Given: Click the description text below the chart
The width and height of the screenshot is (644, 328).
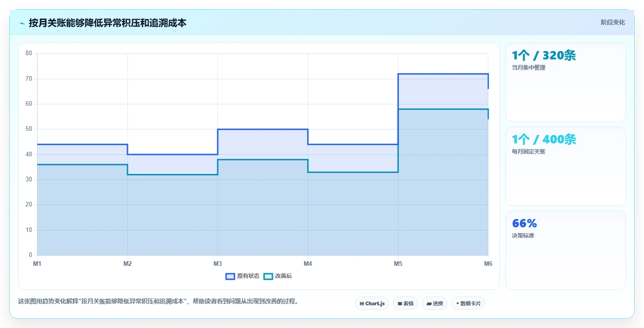Looking at the screenshot, I should click(158, 302).
